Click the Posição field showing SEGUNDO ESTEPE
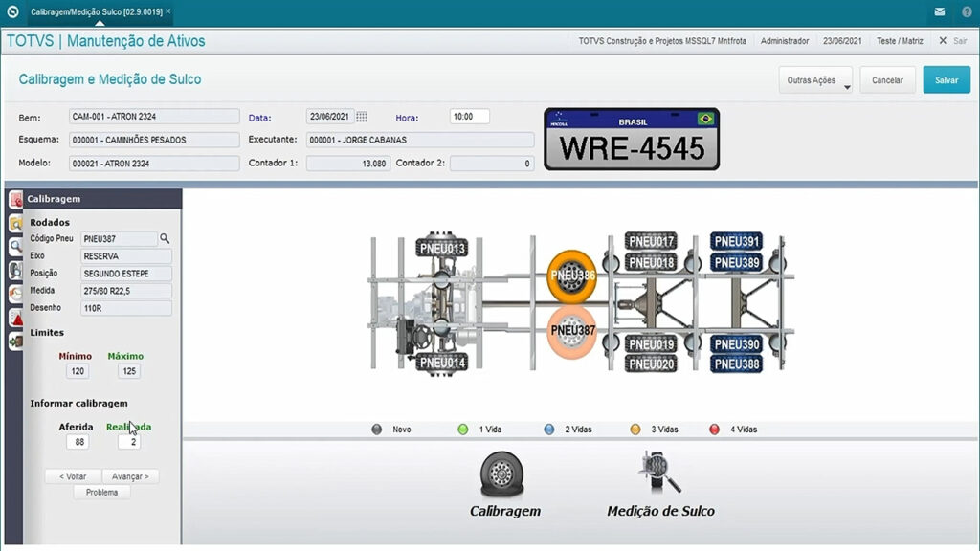 (125, 274)
